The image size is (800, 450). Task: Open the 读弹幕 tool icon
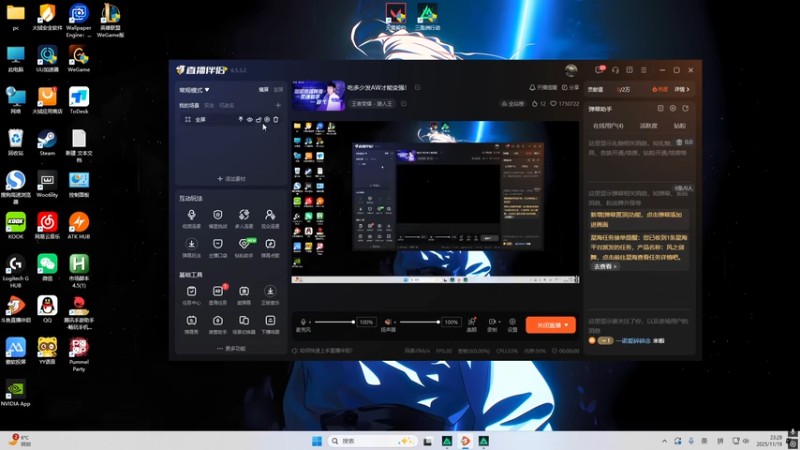pyautogui.click(x=244, y=291)
